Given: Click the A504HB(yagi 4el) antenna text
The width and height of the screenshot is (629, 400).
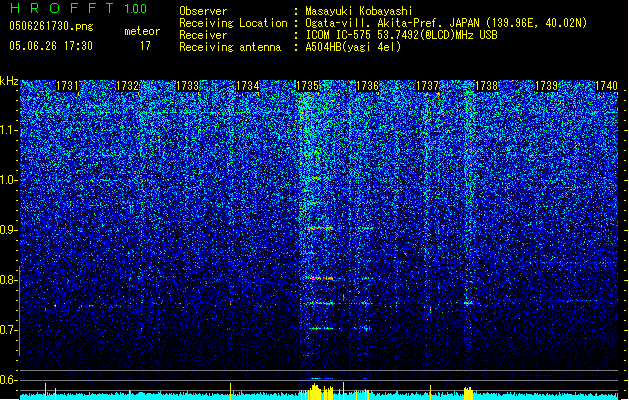Looking at the screenshot, I should pos(353,47).
